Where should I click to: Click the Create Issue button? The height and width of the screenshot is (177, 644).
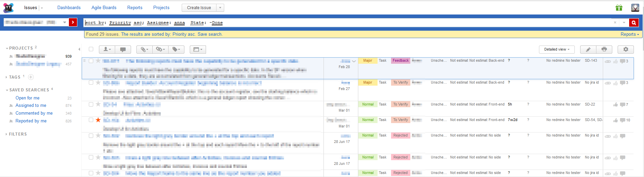tap(199, 8)
